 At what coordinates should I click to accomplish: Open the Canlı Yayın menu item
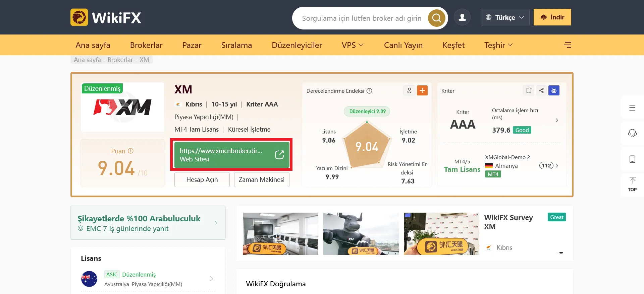tap(403, 45)
